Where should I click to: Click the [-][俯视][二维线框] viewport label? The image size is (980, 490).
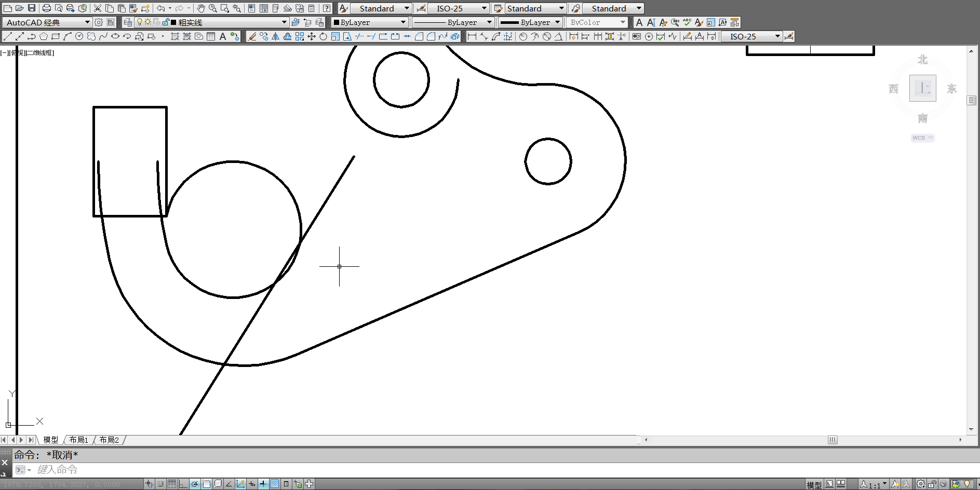(28, 52)
